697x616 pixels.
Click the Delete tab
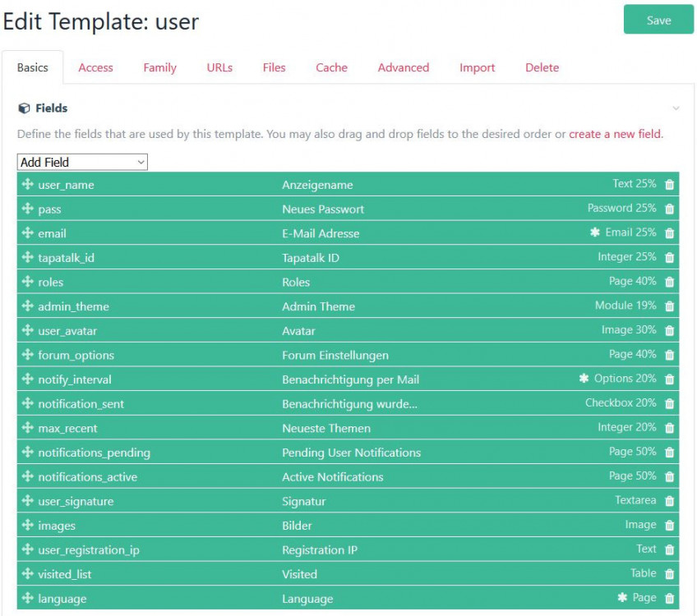coord(542,67)
